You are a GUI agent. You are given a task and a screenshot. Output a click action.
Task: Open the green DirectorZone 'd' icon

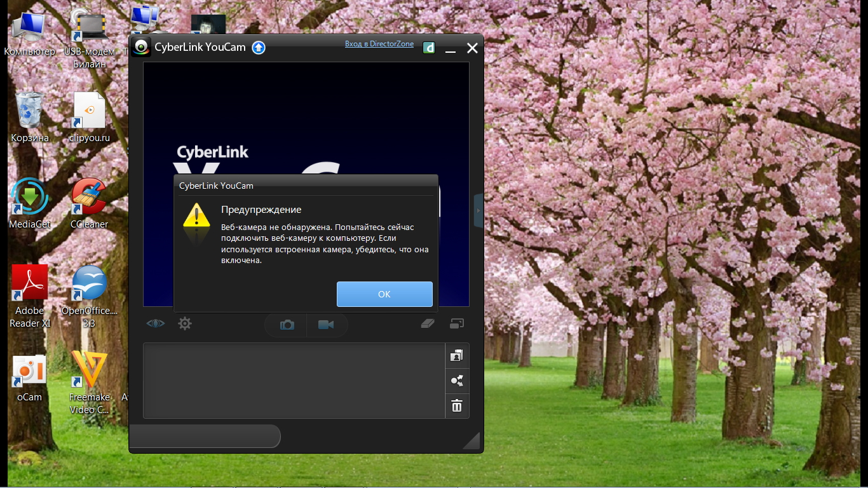pyautogui.click(x=429, y=47)
